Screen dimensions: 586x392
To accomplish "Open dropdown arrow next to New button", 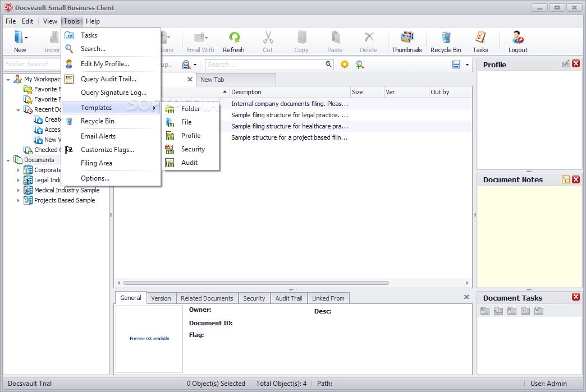I will point(26,38).
